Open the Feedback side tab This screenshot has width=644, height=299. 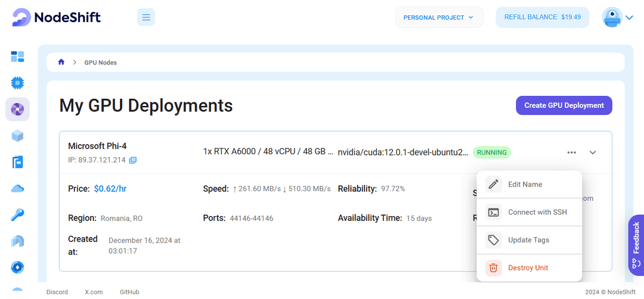click(636, 245)
